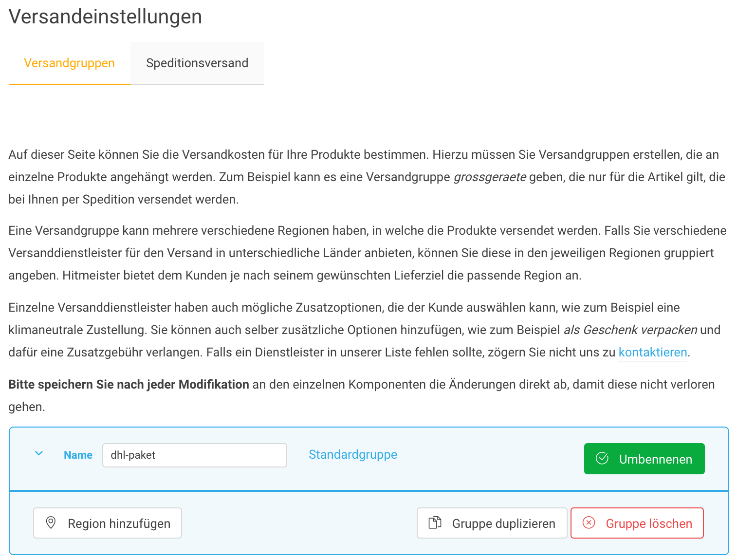737x560 pixels.
Task: Click the bold Bitte speichern Sie notice
Action: (x=129, y=385)
